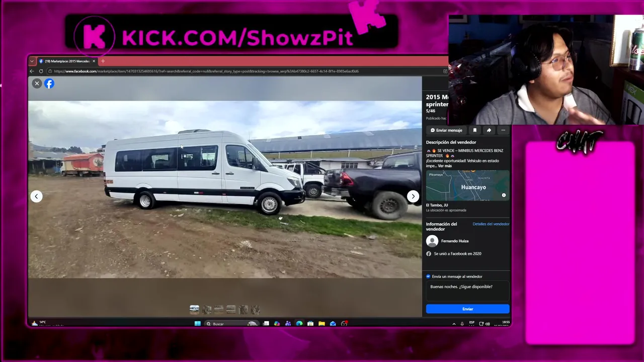Click the microphone tray icon

point(462,324)
